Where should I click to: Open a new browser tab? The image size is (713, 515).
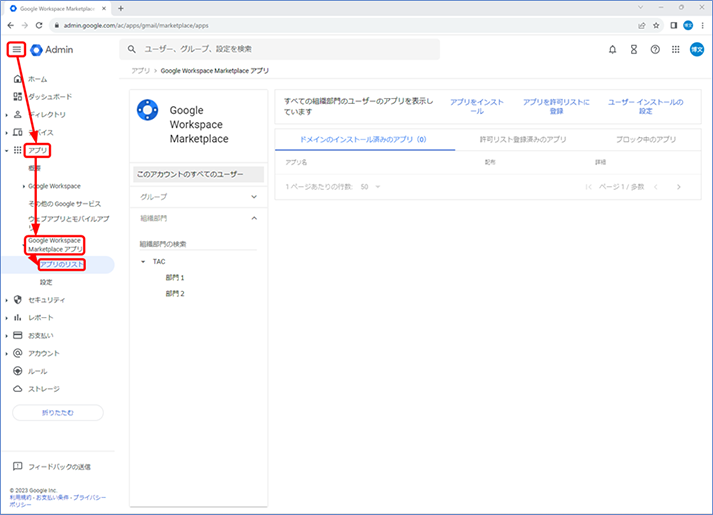(121, 8)
